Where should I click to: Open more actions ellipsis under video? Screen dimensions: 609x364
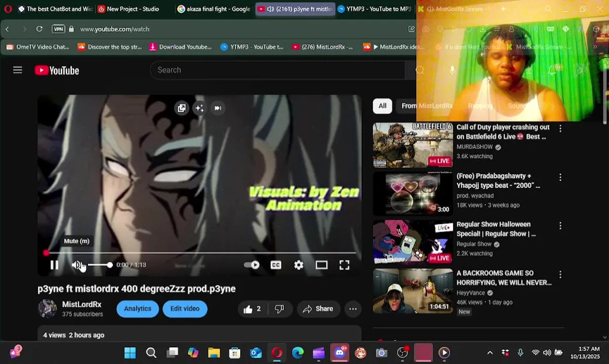tap(353, 309)
